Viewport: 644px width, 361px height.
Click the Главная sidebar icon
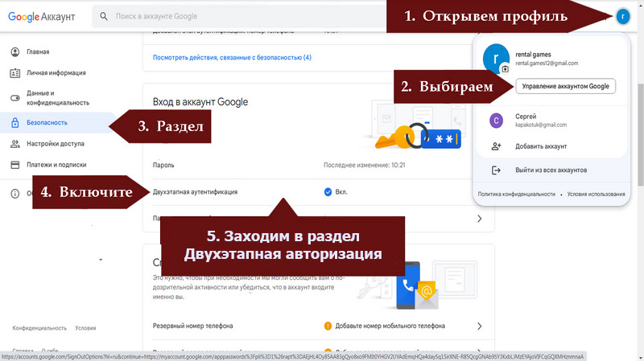(15, 52)
